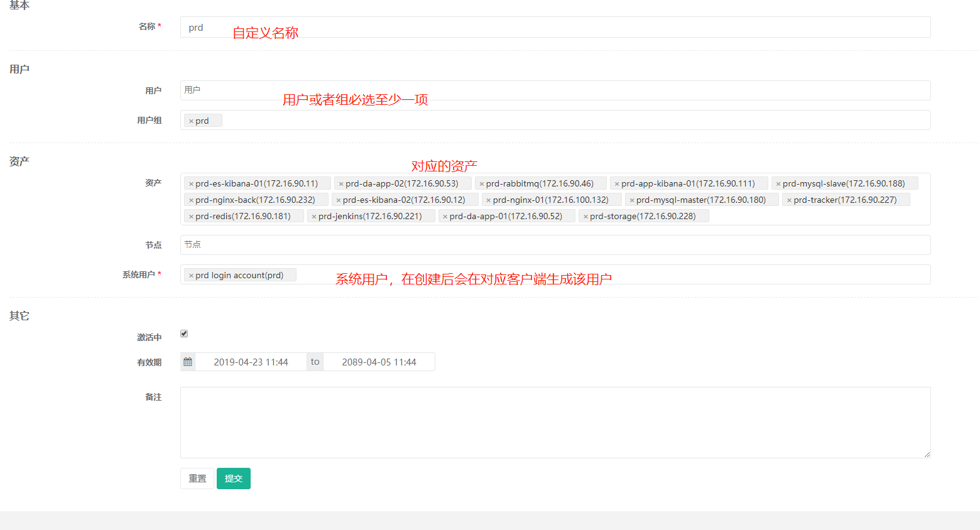This screenshot has height=530, width=980.
Task: Edit start date 2019-04-23 11:44
Action: click(251, 362)
